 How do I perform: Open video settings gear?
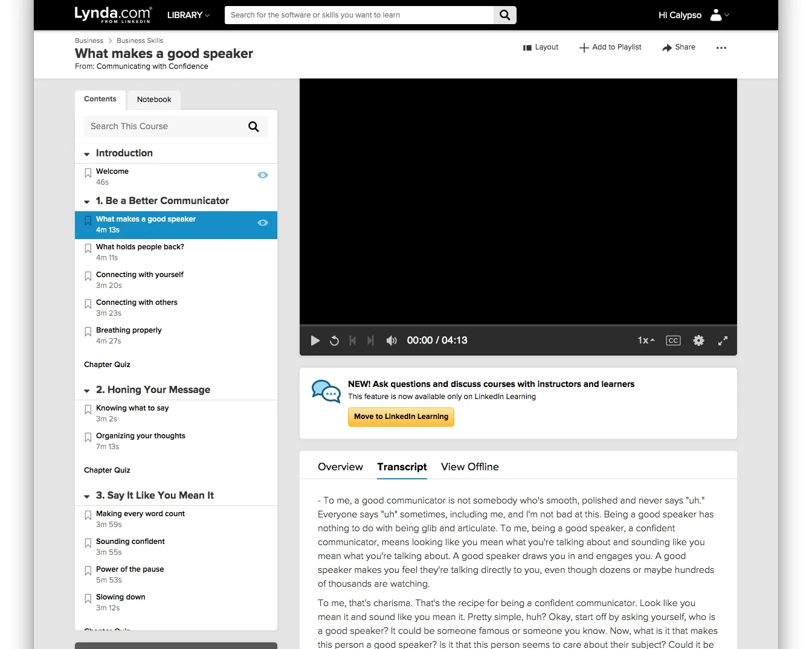698,340
